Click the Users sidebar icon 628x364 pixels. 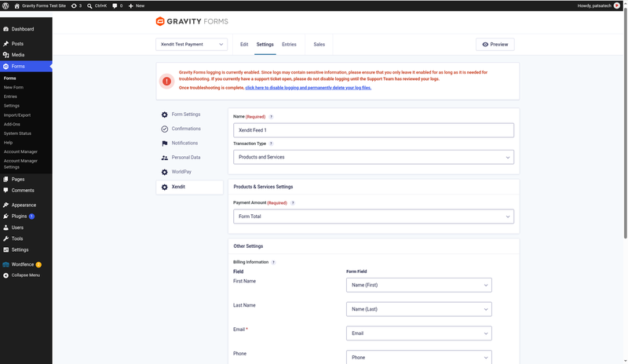6,227
